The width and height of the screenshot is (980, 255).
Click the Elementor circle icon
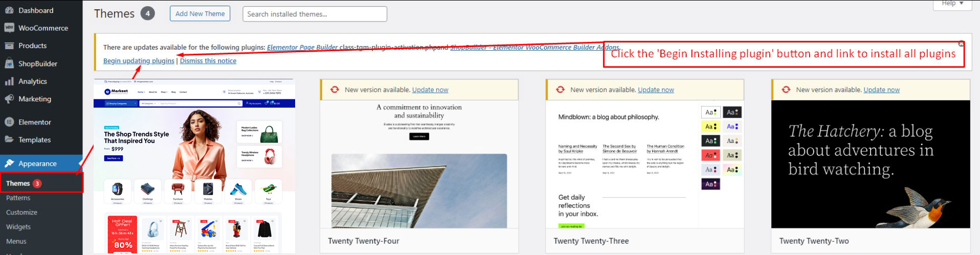coord(9,122)
